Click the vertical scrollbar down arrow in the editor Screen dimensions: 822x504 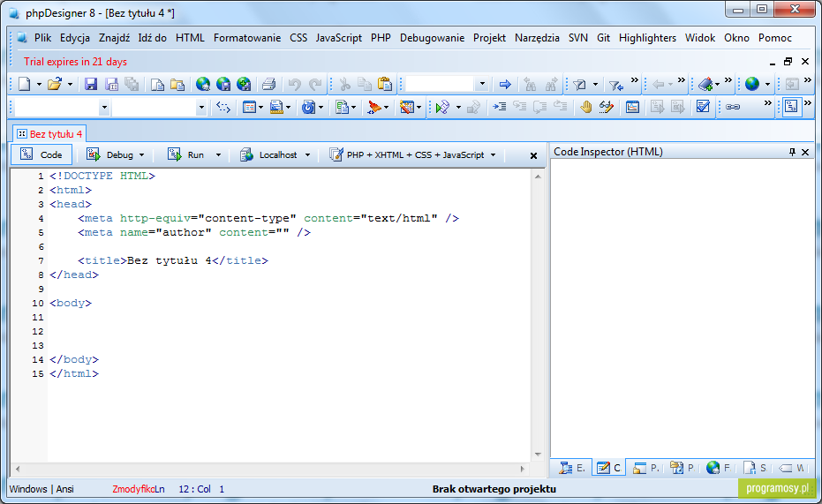tap(538, 455)
